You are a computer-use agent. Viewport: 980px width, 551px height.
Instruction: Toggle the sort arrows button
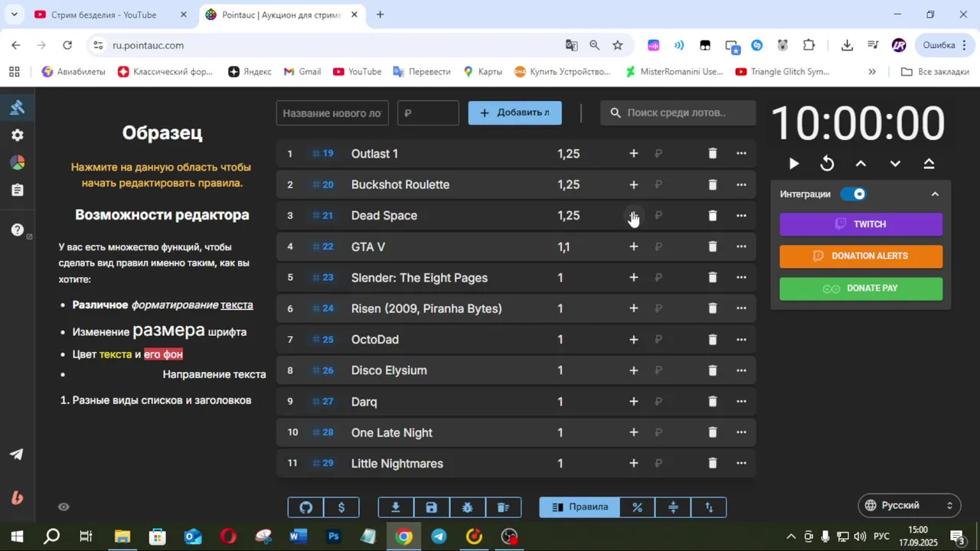click(708, 507)
